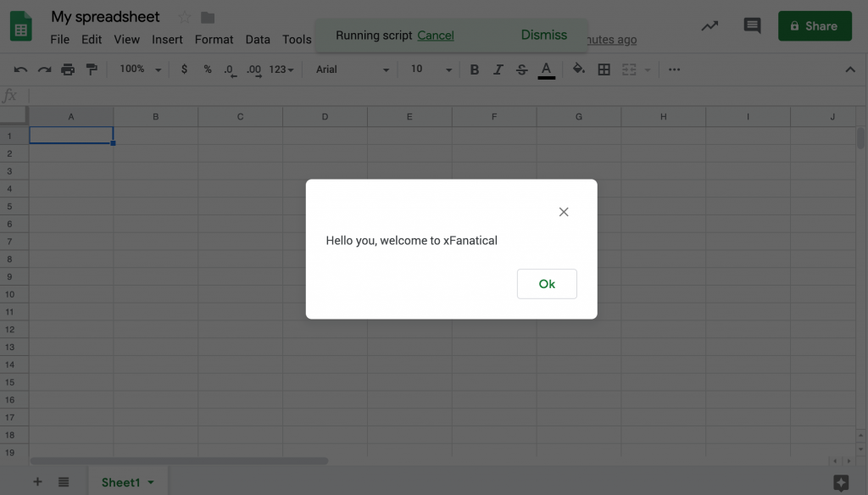The height and width of the screenshot is (495, 868).
Task: Open the File menu
Action: pyautogui.click(x=60, y=39)
